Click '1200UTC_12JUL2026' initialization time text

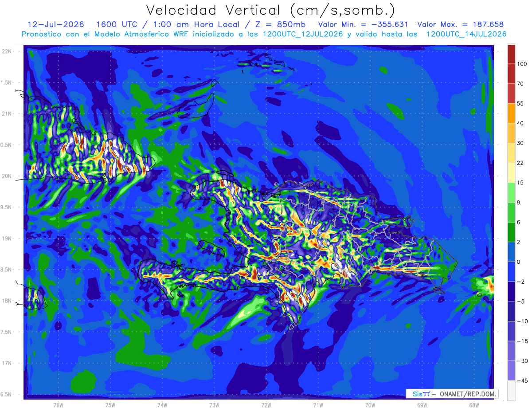pos(303,34)
